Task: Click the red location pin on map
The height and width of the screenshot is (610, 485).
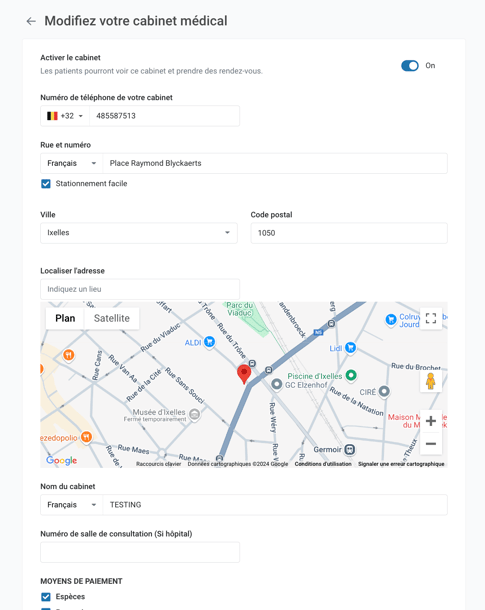Action: coord(244,374)
